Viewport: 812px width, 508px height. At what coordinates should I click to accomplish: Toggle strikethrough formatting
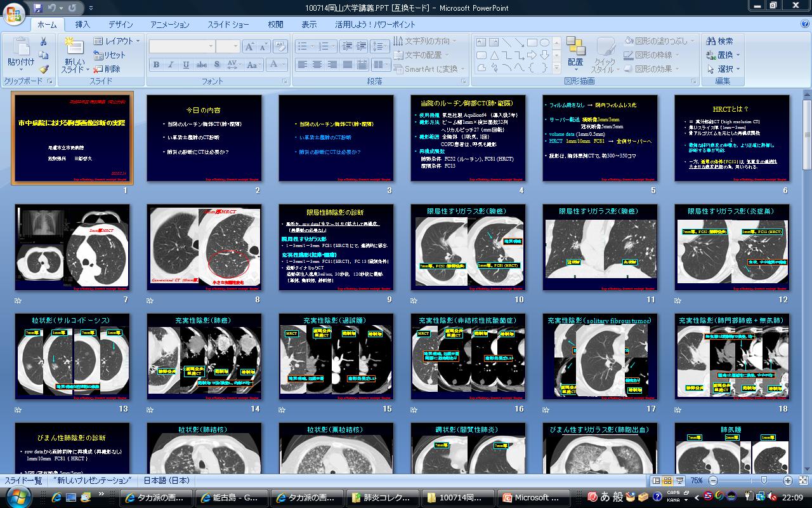point(202,65)
